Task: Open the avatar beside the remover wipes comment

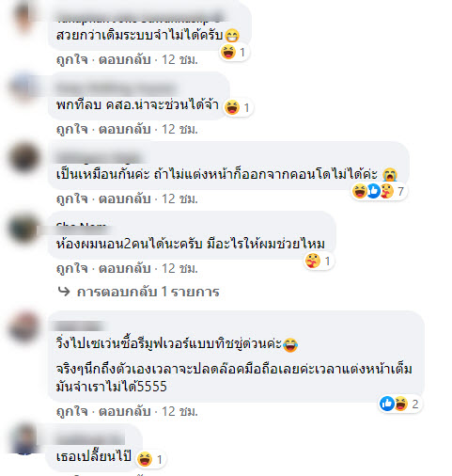Action: point(23,327)
